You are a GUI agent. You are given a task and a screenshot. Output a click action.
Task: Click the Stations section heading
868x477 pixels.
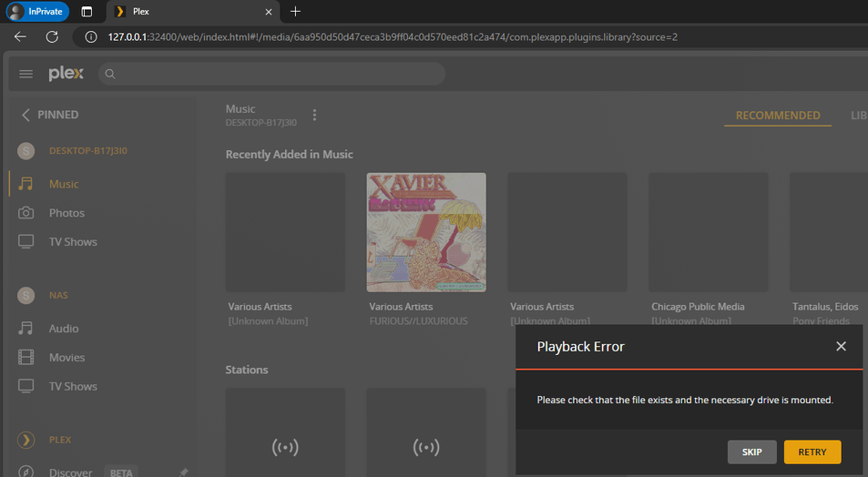pos(246,370)
